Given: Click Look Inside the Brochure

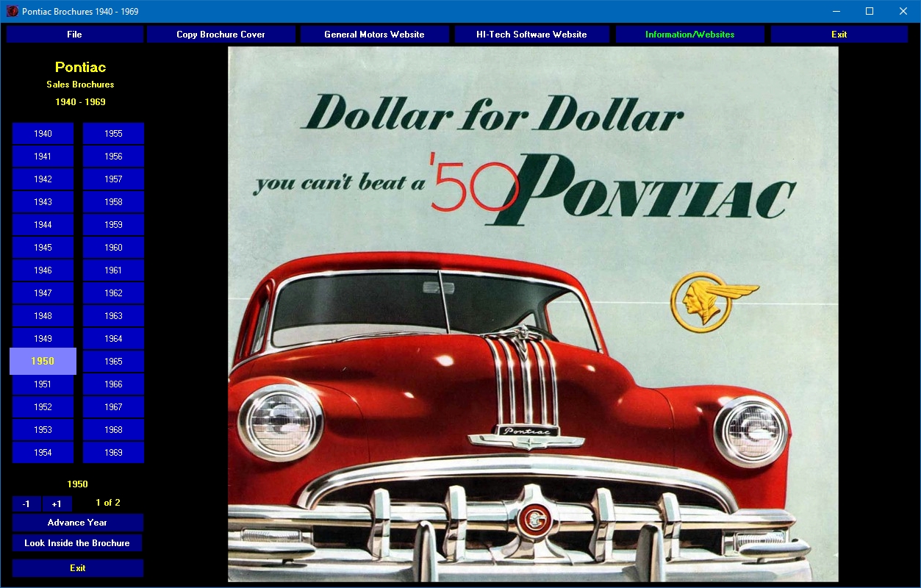Looking at the screenshot, I should click(77, 543).
